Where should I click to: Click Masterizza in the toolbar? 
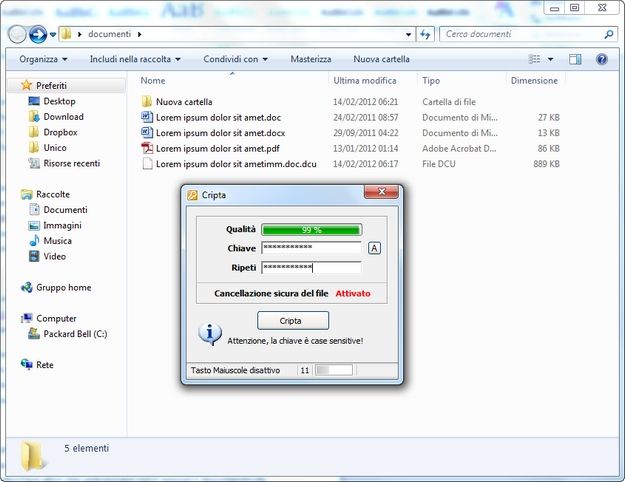pos(310,59)
